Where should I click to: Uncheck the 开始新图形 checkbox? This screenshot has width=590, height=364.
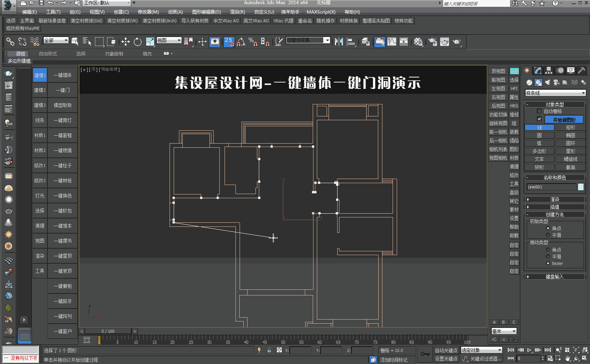pyautogui.click(x=539, y=119)
